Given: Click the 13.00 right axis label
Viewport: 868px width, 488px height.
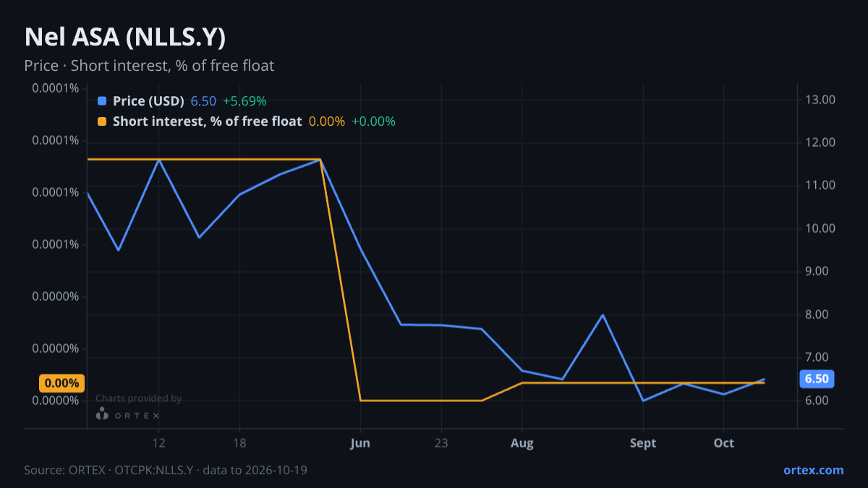Looking at the screenshot, I should 820,100.
